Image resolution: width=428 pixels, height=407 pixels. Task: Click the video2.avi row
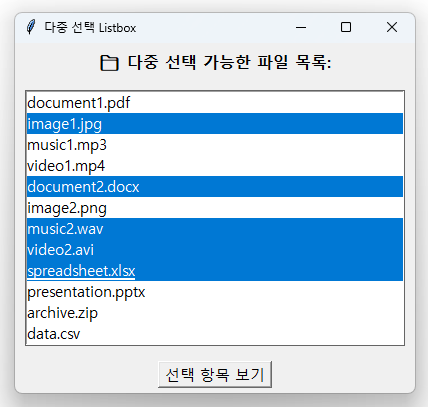[215, 250]
